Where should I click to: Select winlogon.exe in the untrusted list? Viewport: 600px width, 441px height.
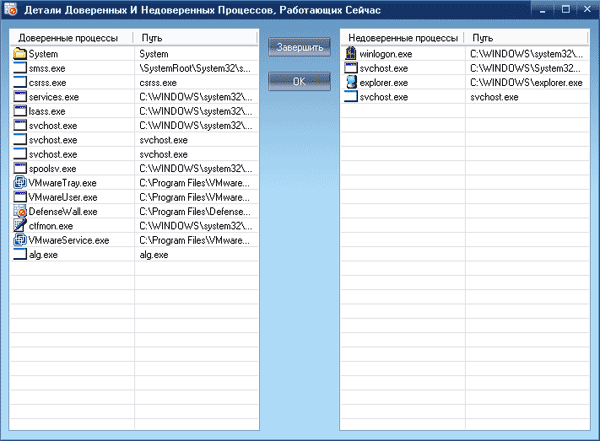(x=386, y=54)
